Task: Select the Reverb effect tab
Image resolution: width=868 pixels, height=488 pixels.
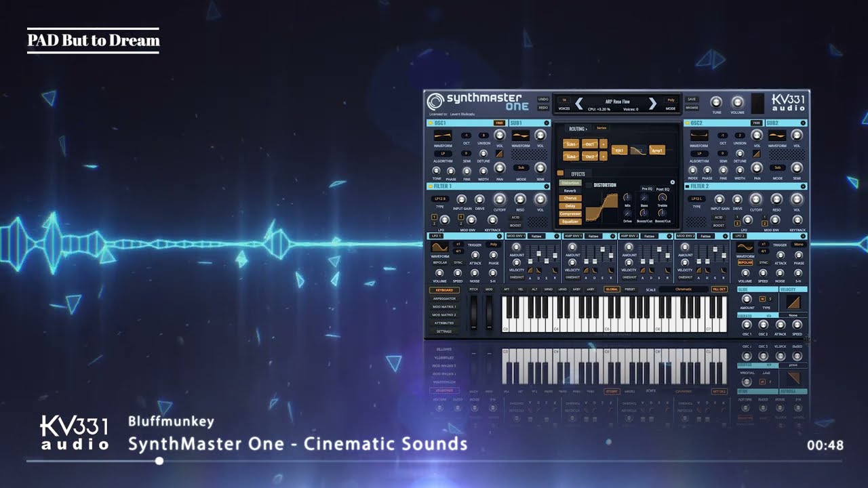Action: tap(570, 190)
